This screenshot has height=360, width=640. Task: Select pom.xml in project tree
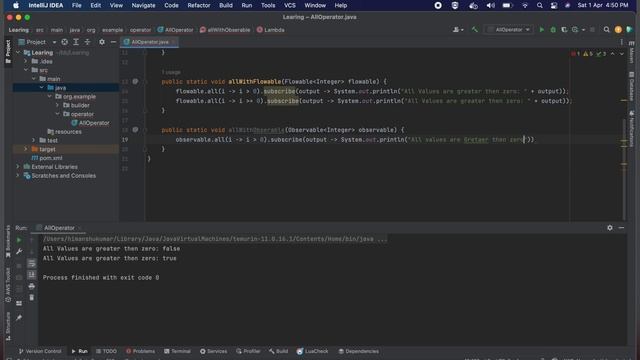[47, 158]
